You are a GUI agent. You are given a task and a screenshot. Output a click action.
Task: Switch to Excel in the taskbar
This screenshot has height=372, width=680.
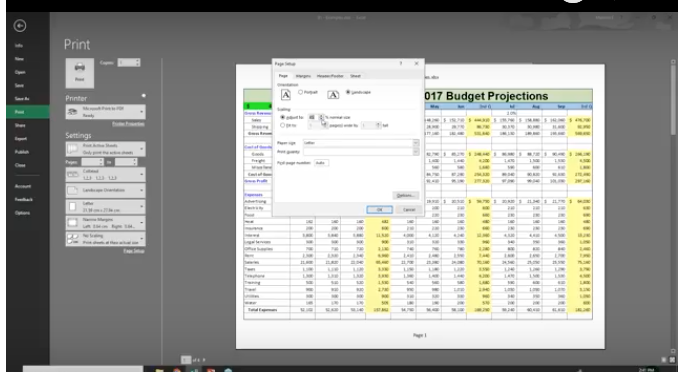coord(194,370)
